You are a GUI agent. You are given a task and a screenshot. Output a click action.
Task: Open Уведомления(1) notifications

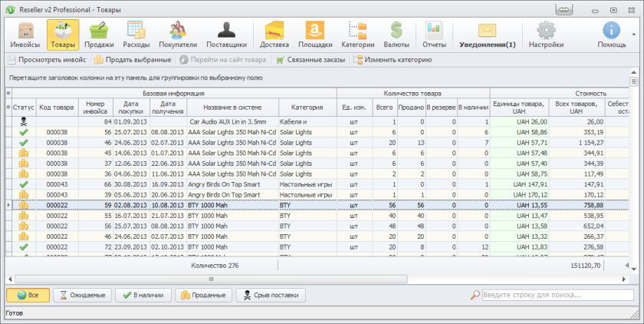pyautogui.click(x=487, y=35)
